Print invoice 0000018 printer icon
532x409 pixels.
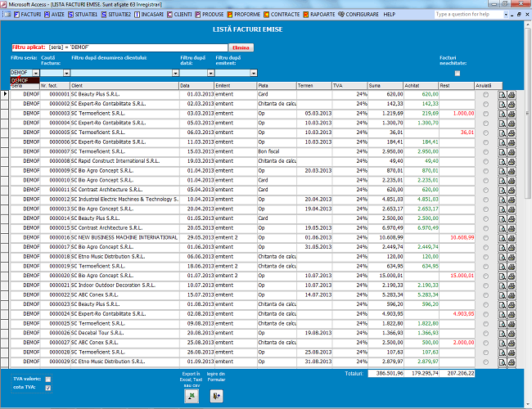pos(512,257)
